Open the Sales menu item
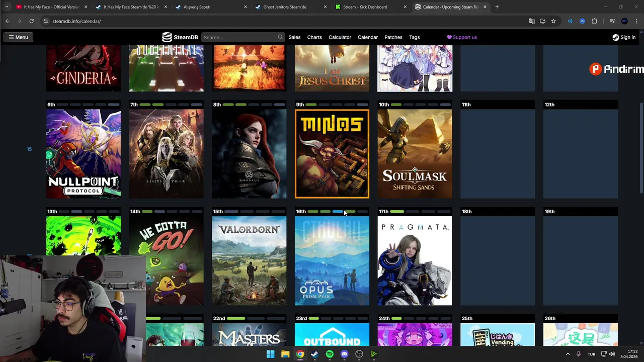 (294, 37)
